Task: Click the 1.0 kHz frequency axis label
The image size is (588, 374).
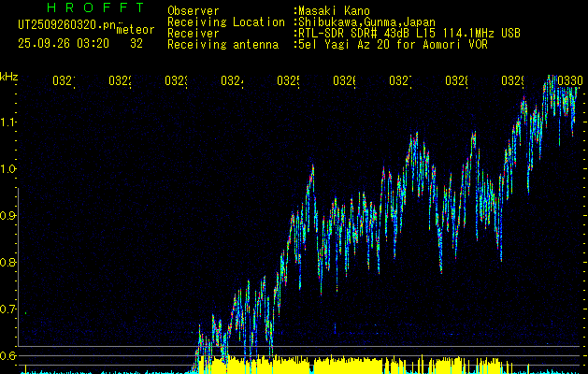Action: 8,169
